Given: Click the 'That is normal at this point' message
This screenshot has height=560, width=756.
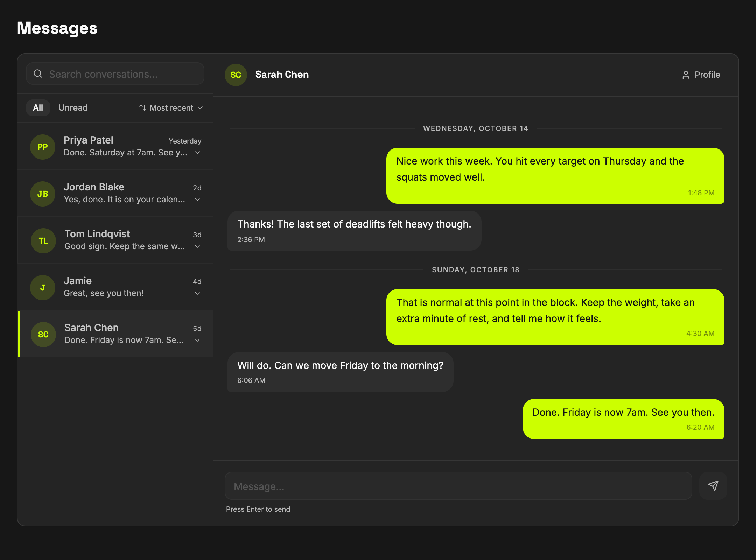Looking at the screenshot, I should tap(555, 317).
